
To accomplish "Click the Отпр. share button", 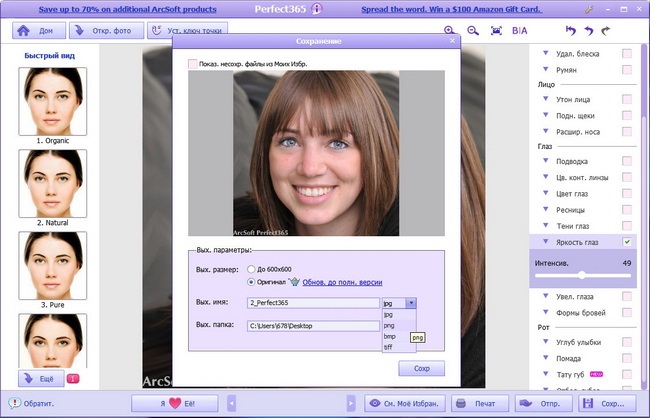I will click(543, 403).
